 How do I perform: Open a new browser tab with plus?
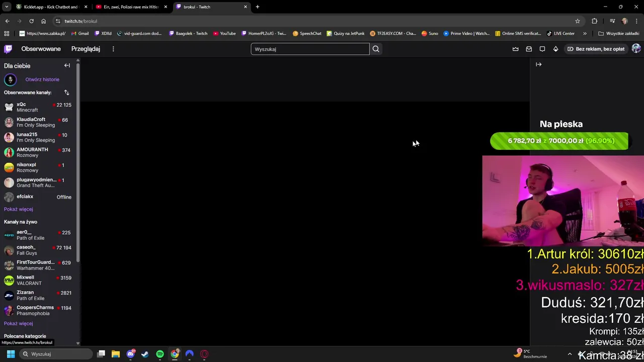tap(258, 7)
